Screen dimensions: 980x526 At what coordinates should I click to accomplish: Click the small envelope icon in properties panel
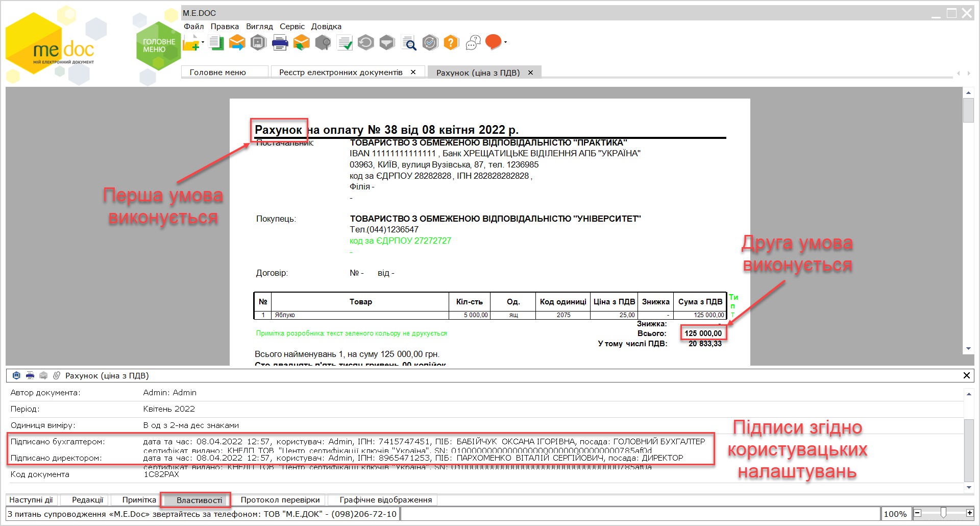tap(43, 375)
